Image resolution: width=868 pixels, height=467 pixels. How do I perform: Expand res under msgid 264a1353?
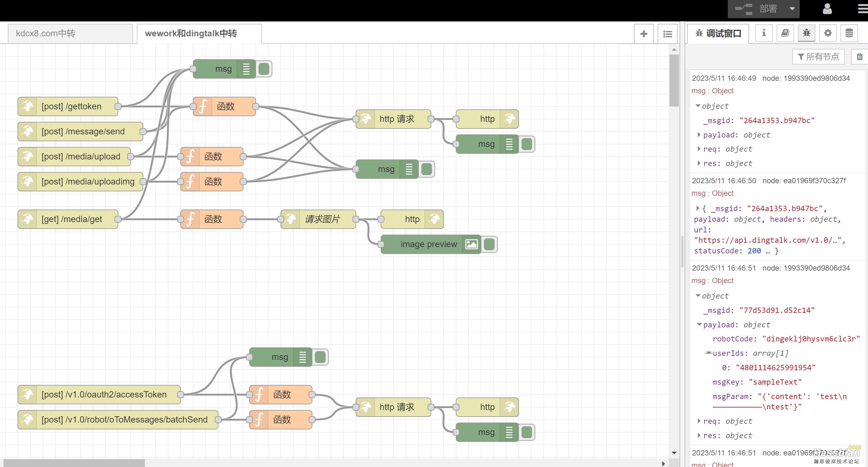[x=699, y=163]
